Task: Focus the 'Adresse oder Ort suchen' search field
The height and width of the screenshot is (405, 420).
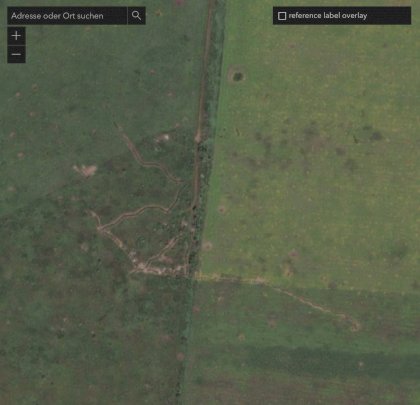Action: 67,16
